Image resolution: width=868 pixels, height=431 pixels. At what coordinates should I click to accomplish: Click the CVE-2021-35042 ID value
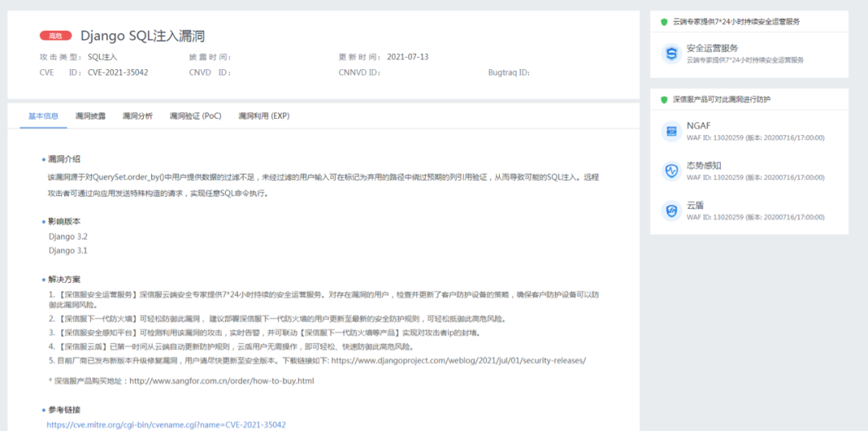(x=118, y=72)
